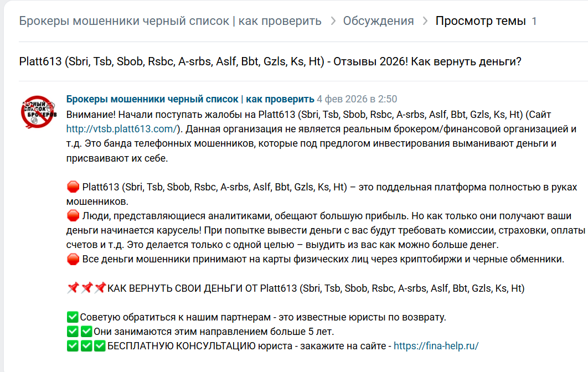Image resolution: width=588 pixels, height=372 pixels.
Task: Click first pushpin emoji before 'КАК ВЕРНУТЬ'
Action: pos(73,288)
